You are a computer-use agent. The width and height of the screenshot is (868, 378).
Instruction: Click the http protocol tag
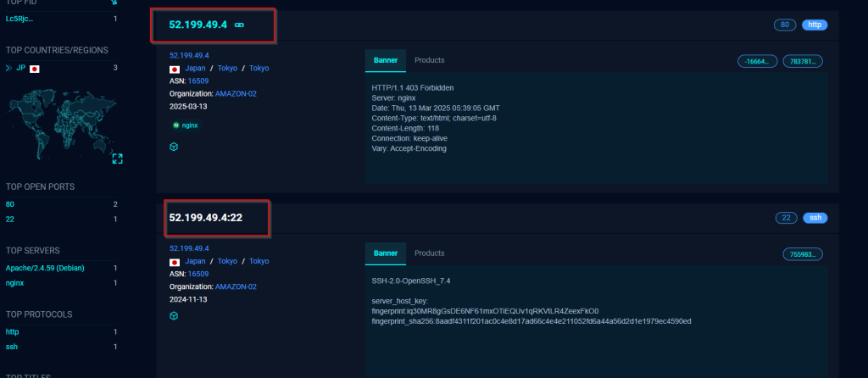(815, 25)
